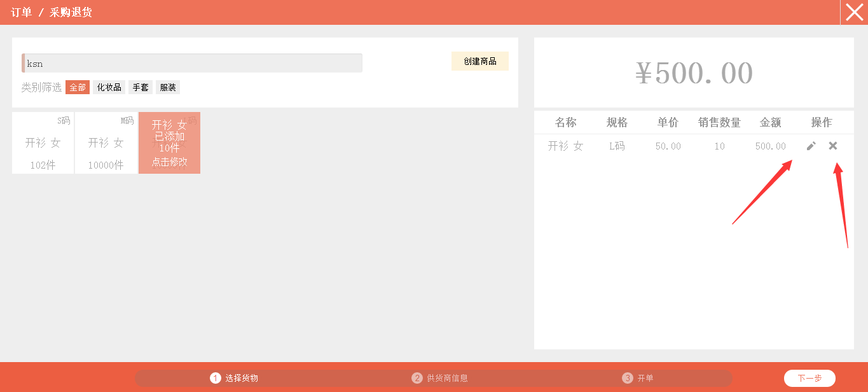
Task: Click the 订单 breadcrumb in the title bar
Action: tap(21, 12)
